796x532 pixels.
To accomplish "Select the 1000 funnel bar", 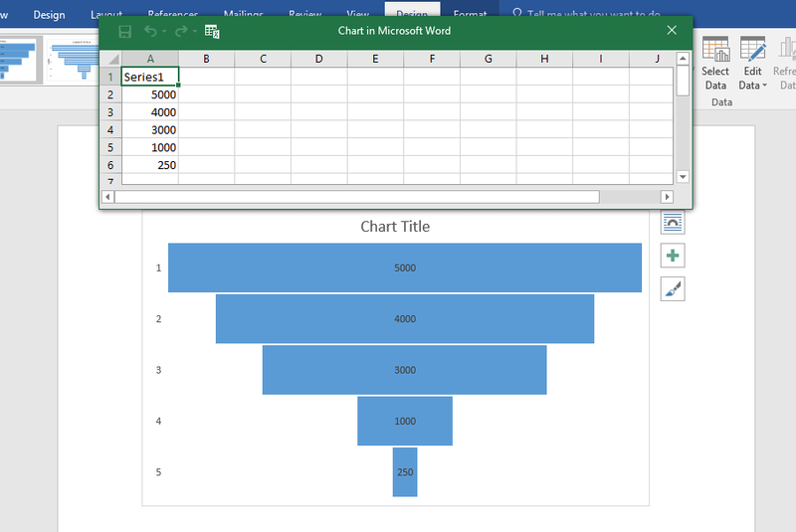I will [405, 421].
